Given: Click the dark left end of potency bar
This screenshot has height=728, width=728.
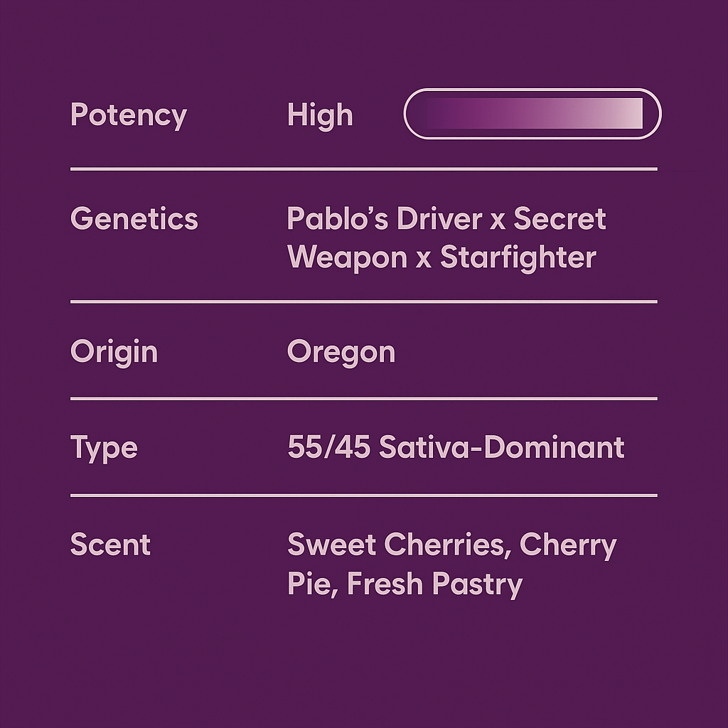Looking at the screenshot, I should point(434,114).
